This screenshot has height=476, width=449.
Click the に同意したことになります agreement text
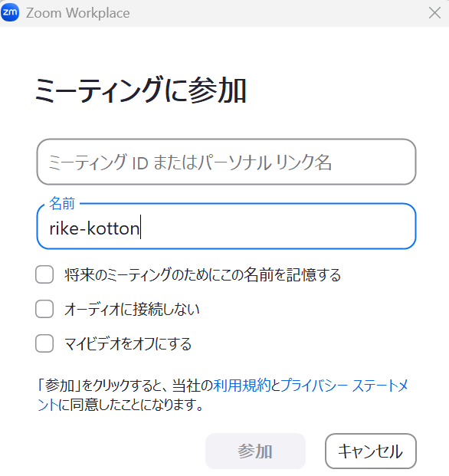point(130,405)
